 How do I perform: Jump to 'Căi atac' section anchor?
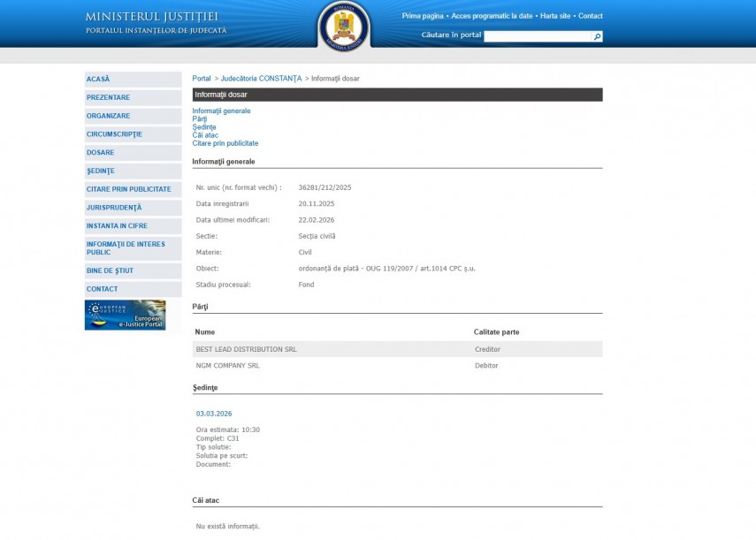(x=205, y=135)
